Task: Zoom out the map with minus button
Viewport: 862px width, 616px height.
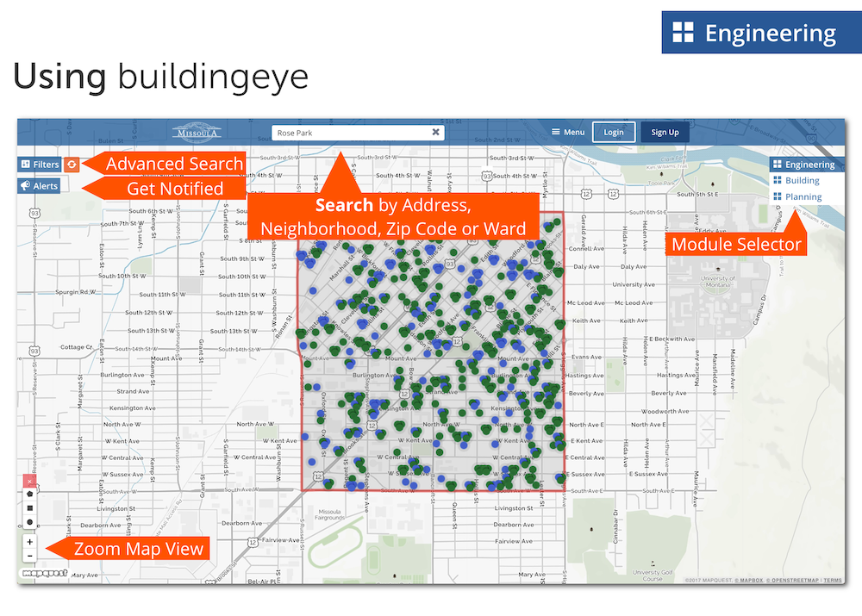Action: [x=29, y=556]
